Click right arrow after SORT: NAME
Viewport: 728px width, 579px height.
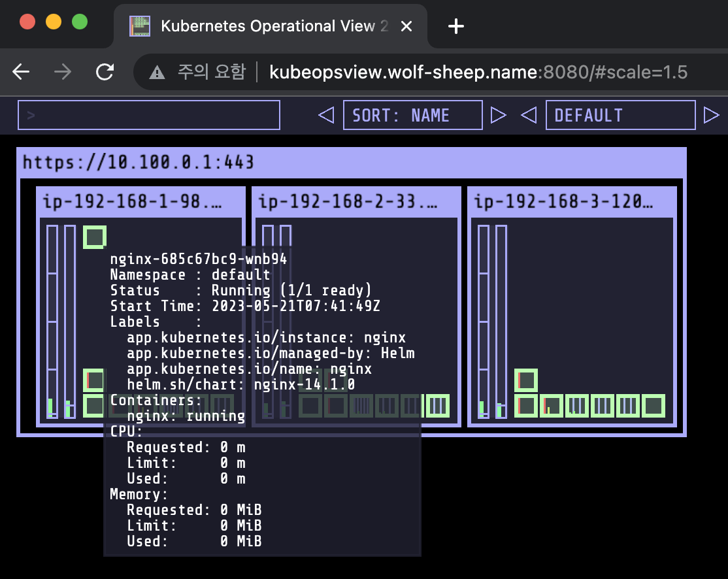point(498,115)
